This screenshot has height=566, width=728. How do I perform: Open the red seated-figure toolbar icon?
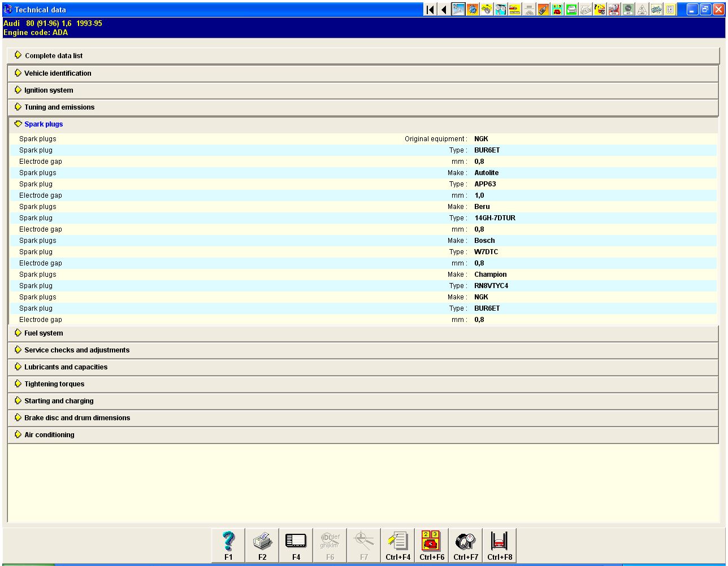[614, 10]
